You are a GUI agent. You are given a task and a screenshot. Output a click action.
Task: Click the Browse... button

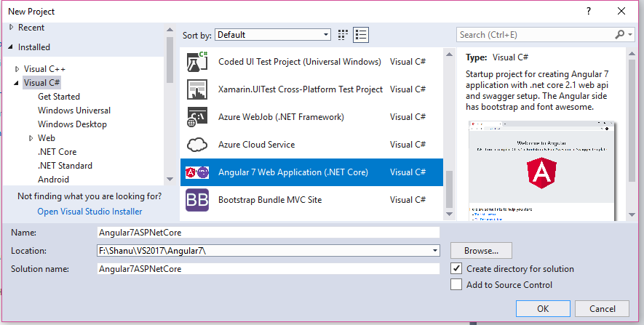(x=481, y=251)
